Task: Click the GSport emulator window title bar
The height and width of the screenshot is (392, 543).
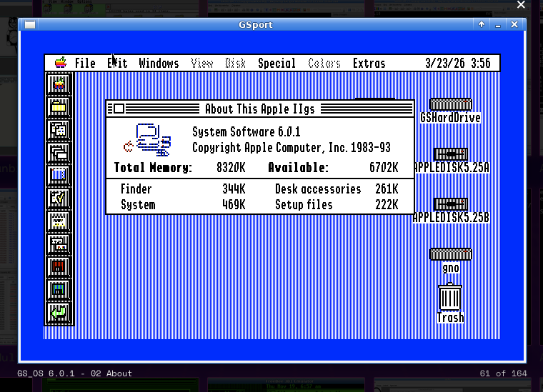Action: click(255, 24)
